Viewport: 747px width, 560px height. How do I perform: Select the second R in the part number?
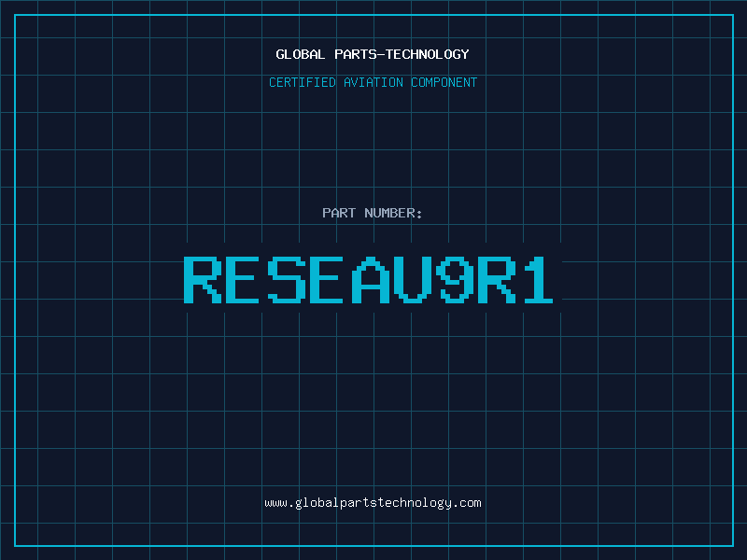(x=495, y=279)
